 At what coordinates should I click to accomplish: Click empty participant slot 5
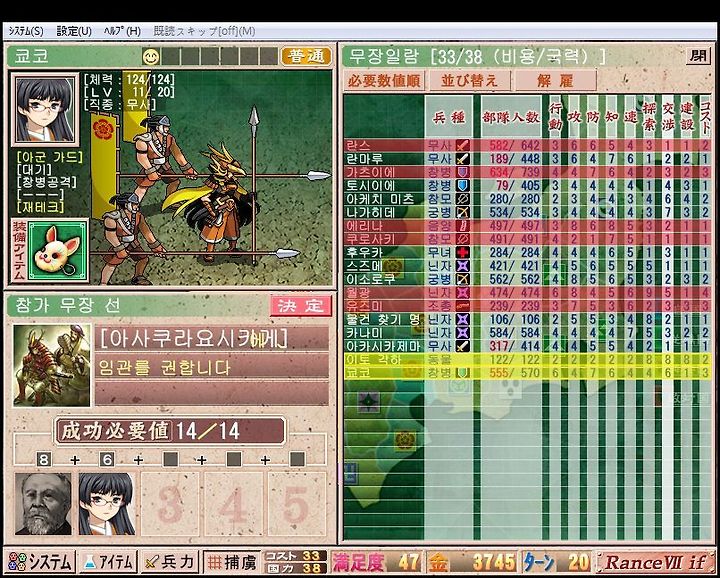tap(297, 504)
